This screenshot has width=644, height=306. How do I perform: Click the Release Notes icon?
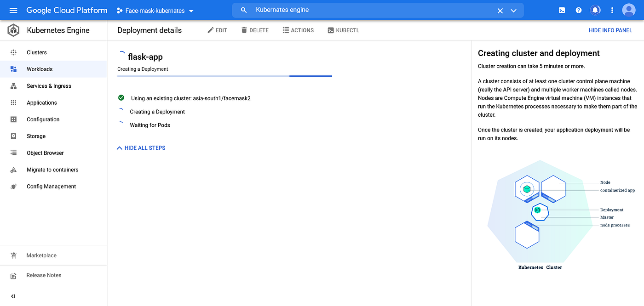tap(13, 275)
